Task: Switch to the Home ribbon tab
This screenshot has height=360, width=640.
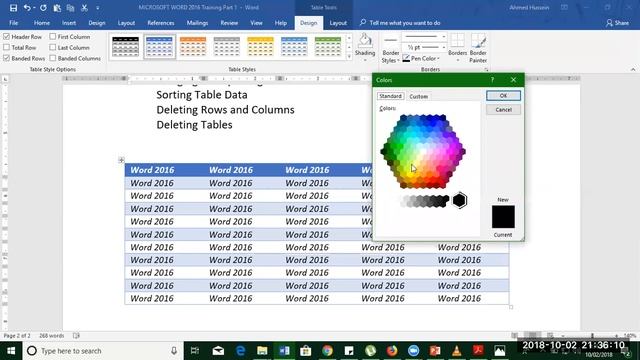Action: (42, 23)
